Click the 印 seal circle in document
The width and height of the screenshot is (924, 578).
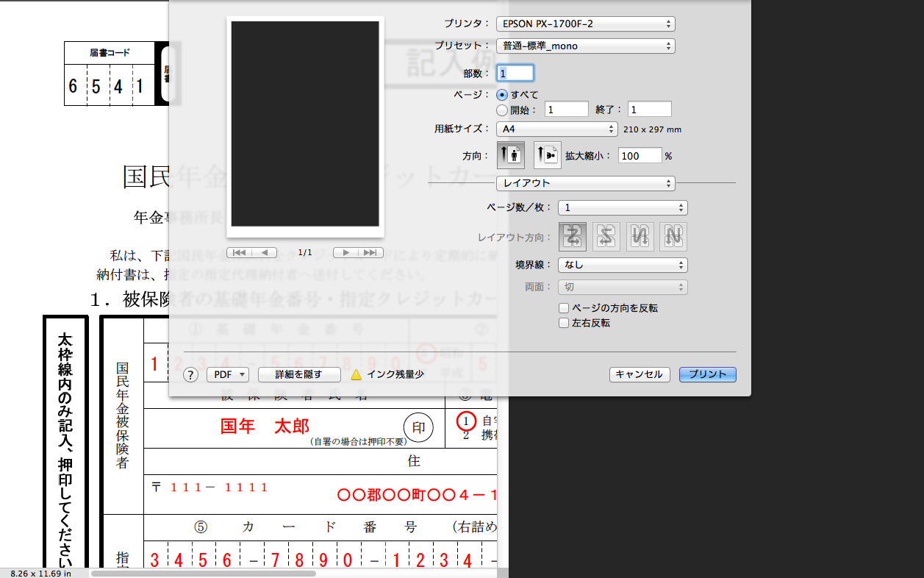418,427
